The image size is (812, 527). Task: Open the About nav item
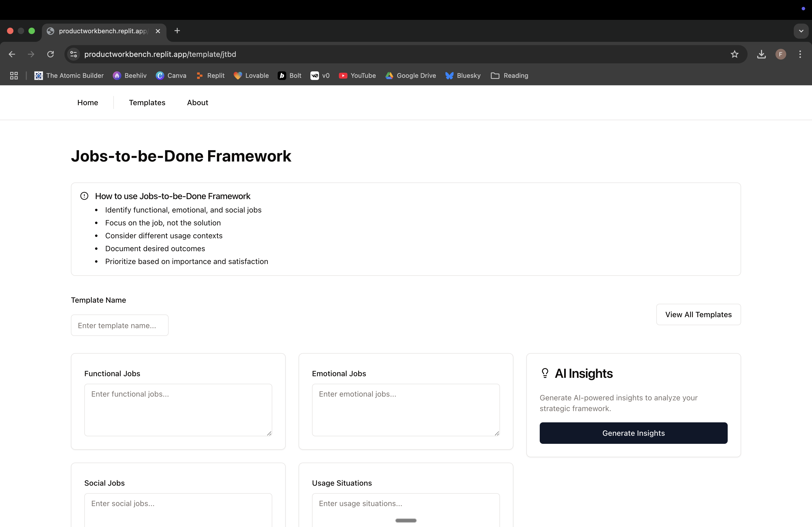(198, 103)
